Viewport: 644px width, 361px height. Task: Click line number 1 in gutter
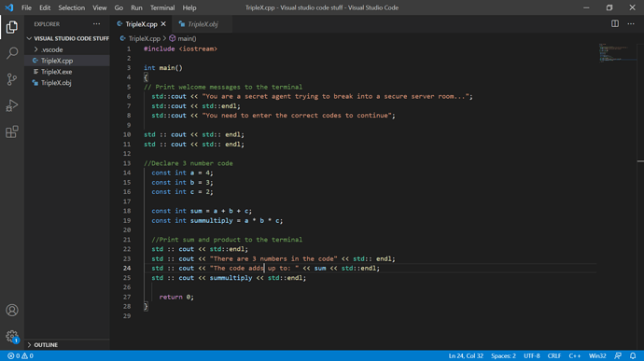pos(129,49)
